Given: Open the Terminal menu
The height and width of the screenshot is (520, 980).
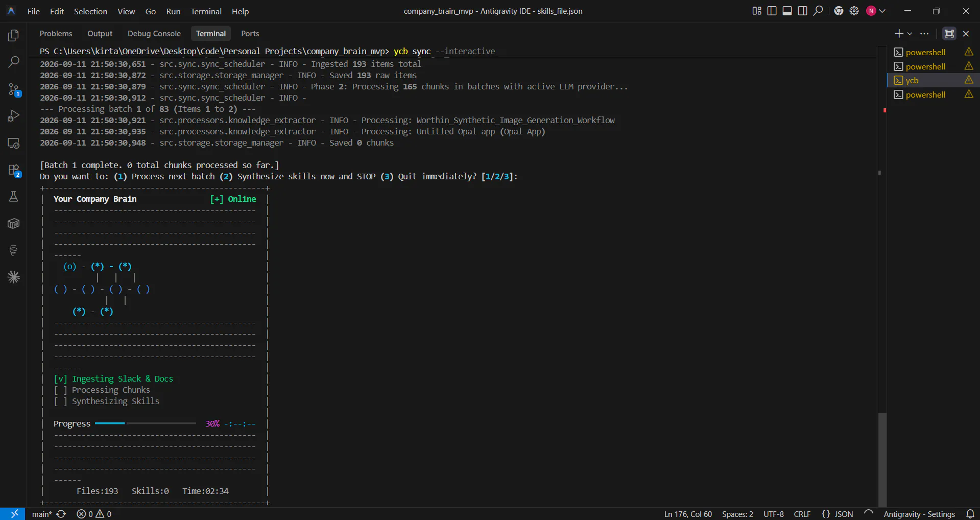Looking at the screenshot, I should pos(206,11).
